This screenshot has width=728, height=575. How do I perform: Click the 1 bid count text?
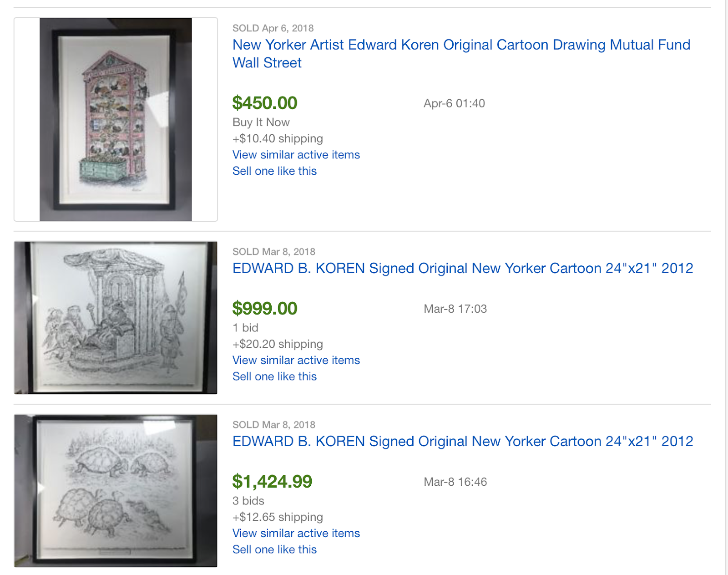[x=245, y=328]
